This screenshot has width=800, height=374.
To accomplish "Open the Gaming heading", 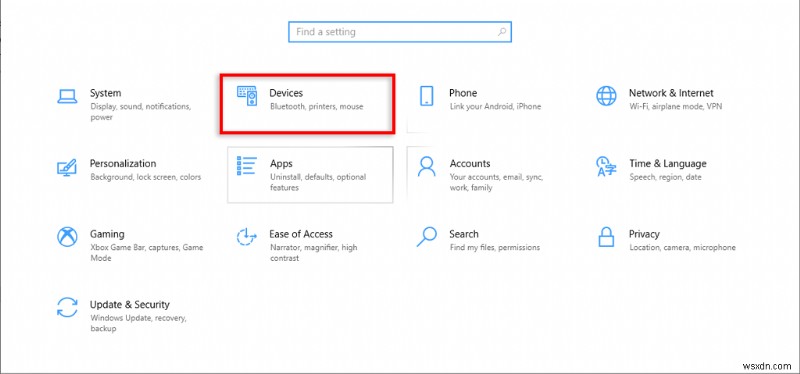I will 107,234.
